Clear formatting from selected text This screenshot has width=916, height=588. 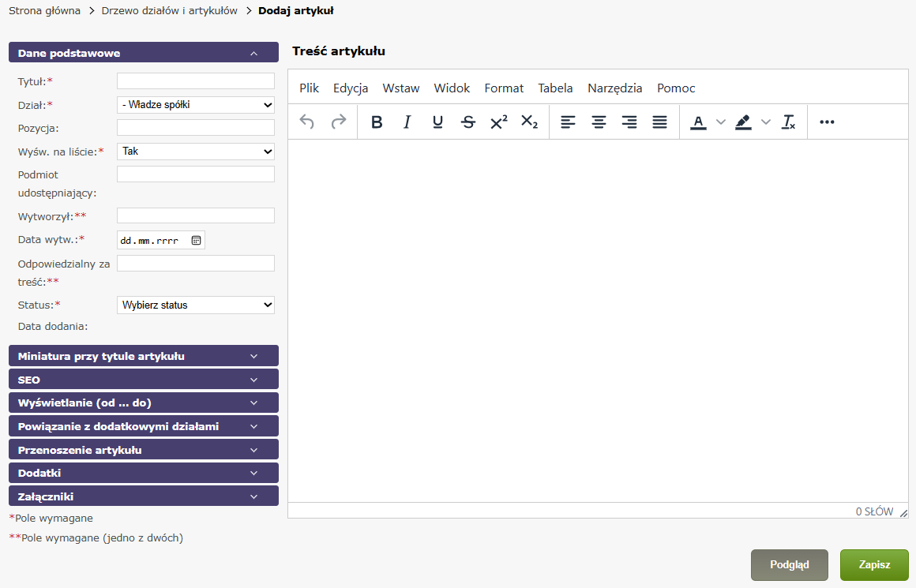click(788, 122)
